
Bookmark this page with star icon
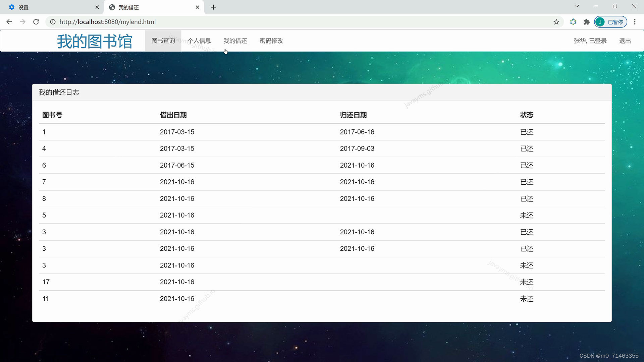[556, 22]
